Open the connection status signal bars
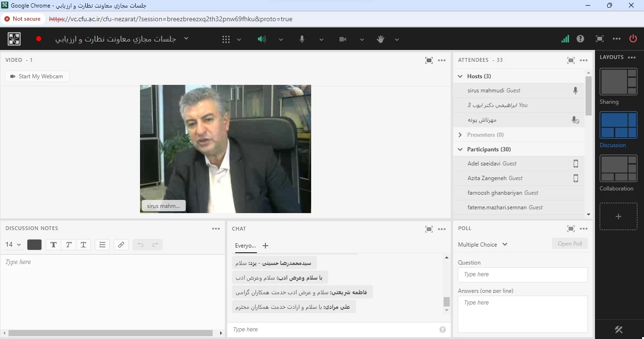644x339 pixels. [565, 39]
